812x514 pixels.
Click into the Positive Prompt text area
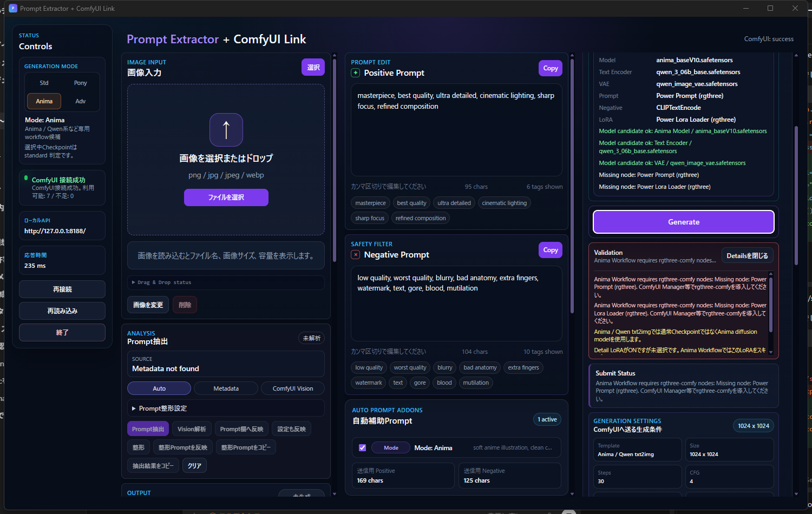click(x=456, y=130)
